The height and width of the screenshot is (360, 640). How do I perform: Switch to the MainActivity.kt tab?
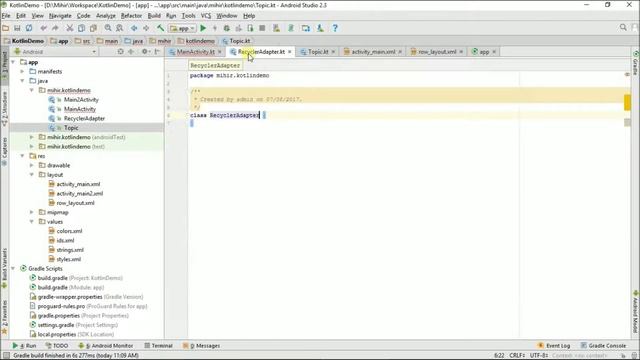tap(196, 52)
